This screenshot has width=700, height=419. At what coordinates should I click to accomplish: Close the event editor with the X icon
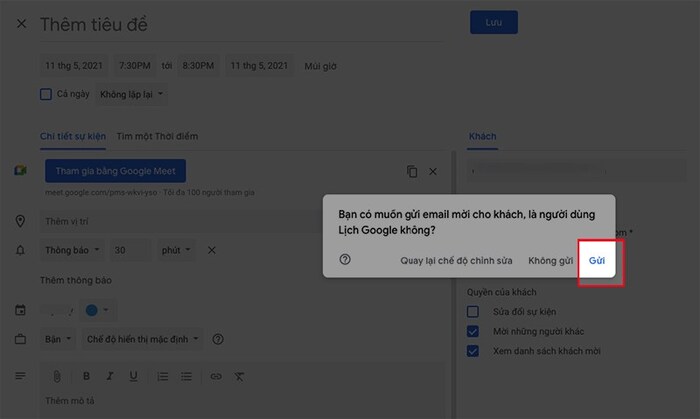(22, 24)
